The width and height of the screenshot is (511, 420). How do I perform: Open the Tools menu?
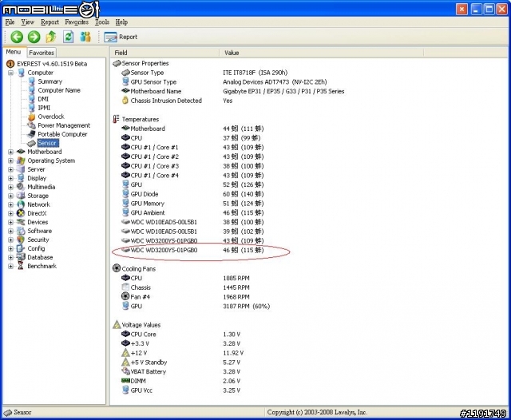(102, 22)
